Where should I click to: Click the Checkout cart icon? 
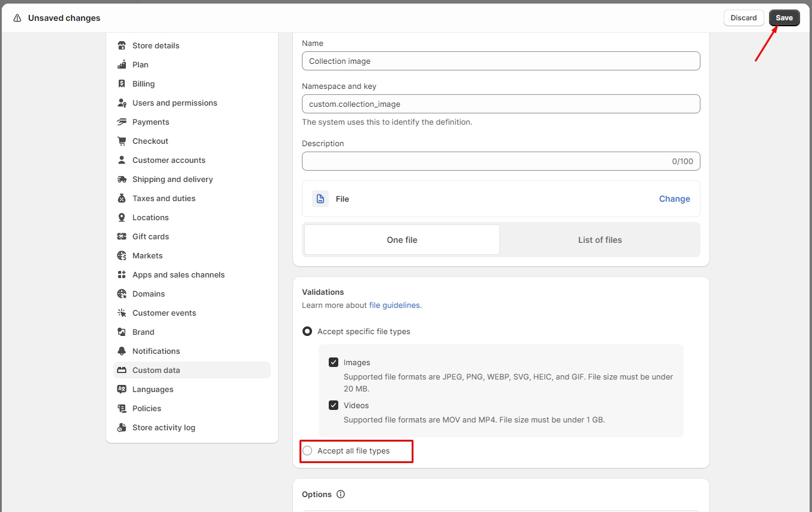[x=122, y=141]
